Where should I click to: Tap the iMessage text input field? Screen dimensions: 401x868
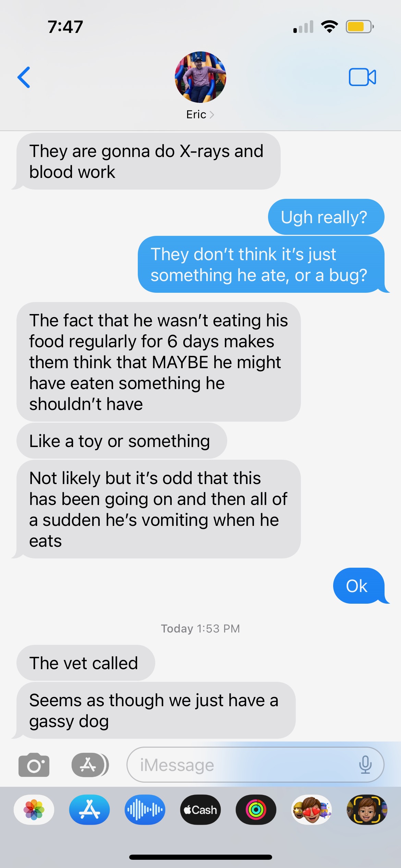(x=255, y=765)
